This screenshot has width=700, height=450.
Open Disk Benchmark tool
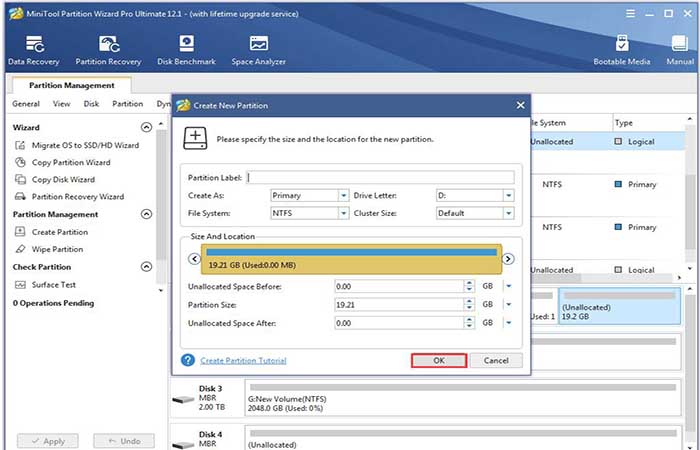tap(186, 50)
